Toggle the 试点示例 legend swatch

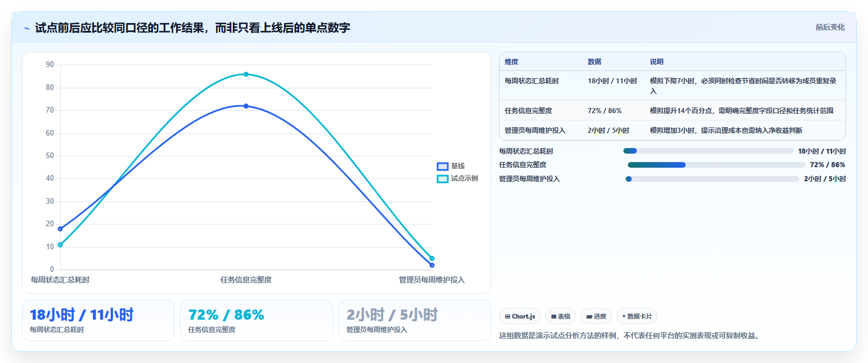(x=443, y=178)
